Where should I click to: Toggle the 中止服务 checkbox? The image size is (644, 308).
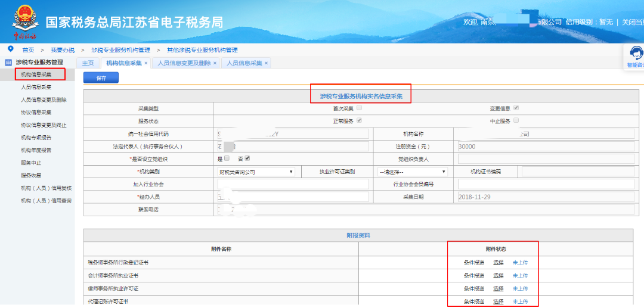click(516, 121)
